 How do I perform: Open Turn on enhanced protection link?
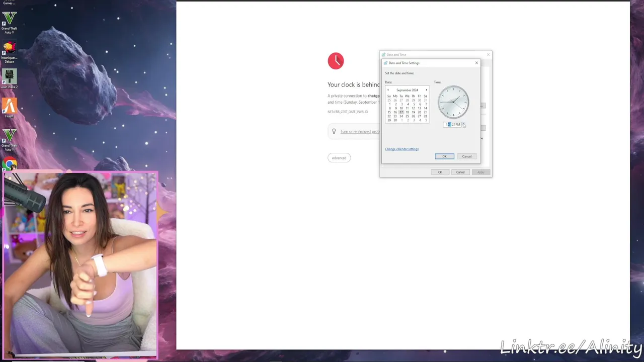(360, 132)
